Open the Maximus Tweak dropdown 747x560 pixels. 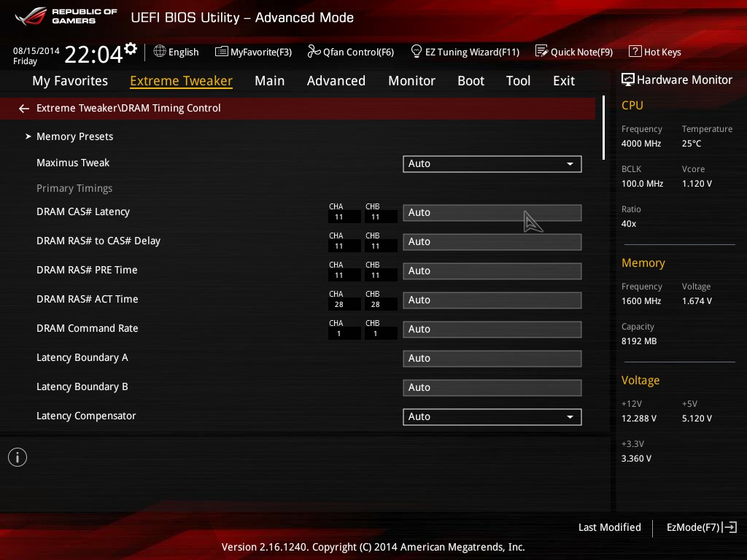pos(492,164)
